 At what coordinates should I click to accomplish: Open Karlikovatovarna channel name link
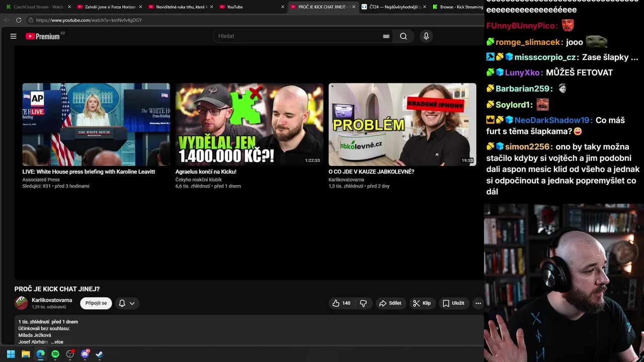pyautogui.click(x=52, y=300)
